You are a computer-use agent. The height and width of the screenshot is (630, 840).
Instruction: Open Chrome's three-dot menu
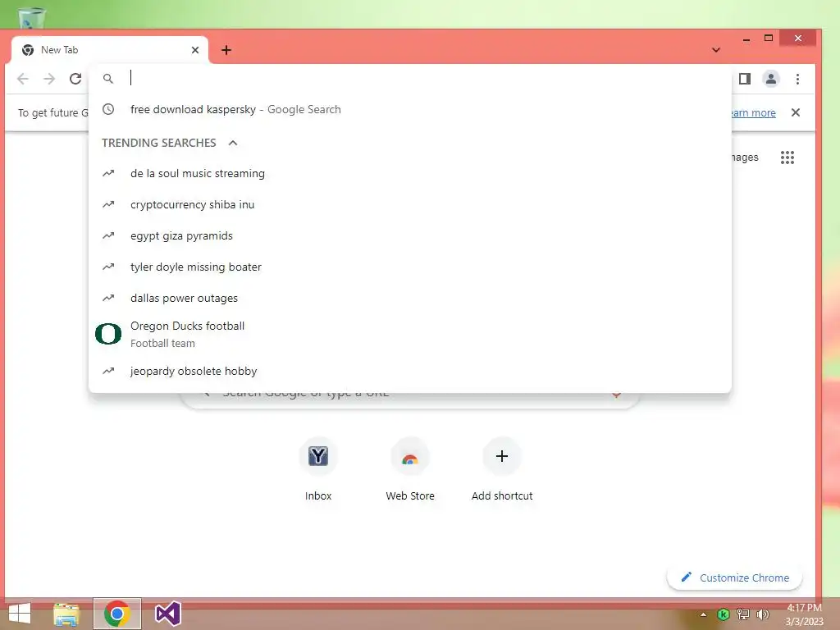click(797, 79)
